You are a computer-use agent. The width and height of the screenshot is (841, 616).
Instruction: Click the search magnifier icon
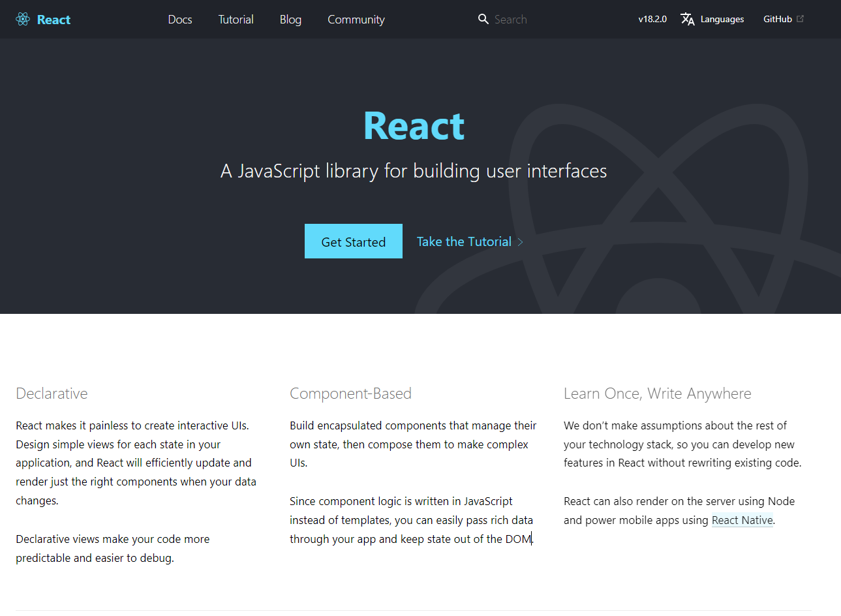pos(483,19)
